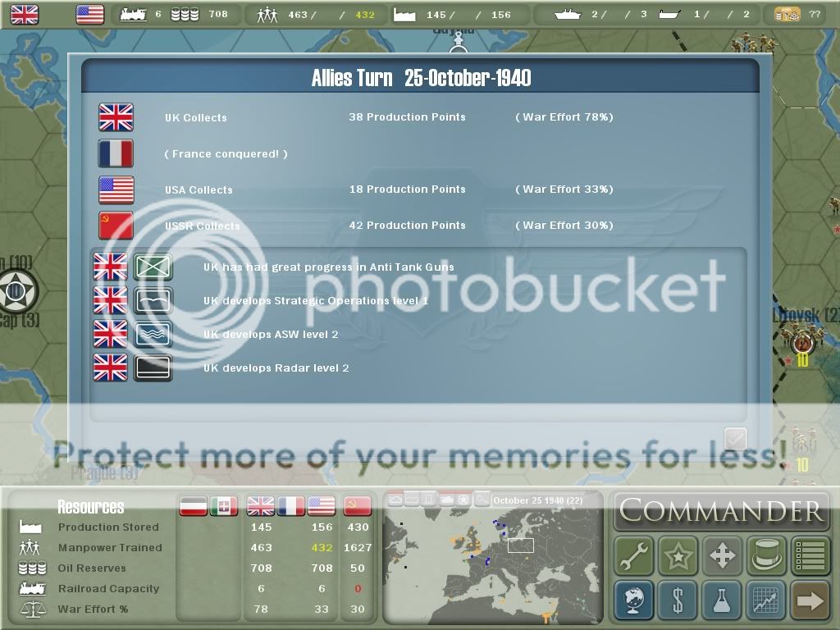The height and width of the screenshot is (630, 840).
Task: Click the USA flag in top bar
Action: click(89, 14)
